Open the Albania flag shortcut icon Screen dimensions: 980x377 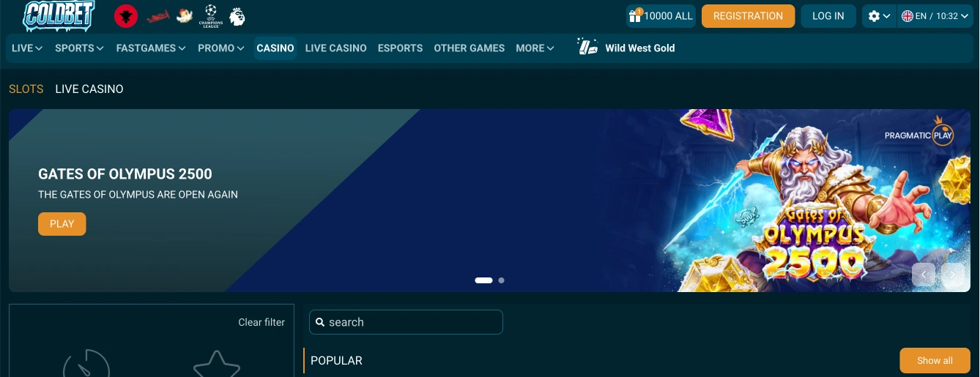[126, 15]
